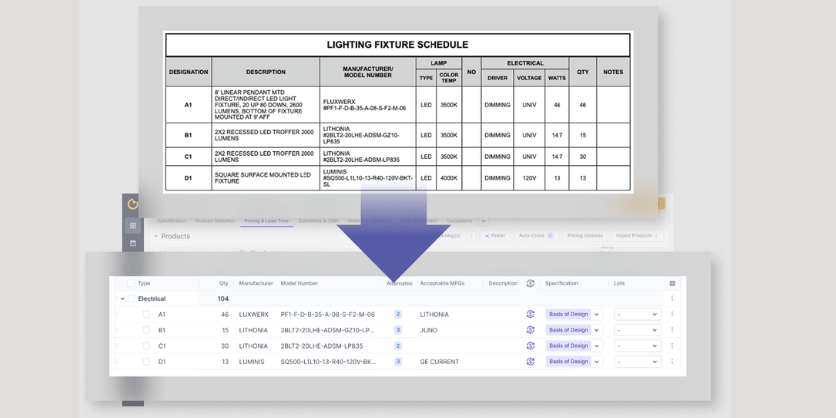836x418 pixels.
Task: Open the calendar icon in sidebar
Action: 133,243
